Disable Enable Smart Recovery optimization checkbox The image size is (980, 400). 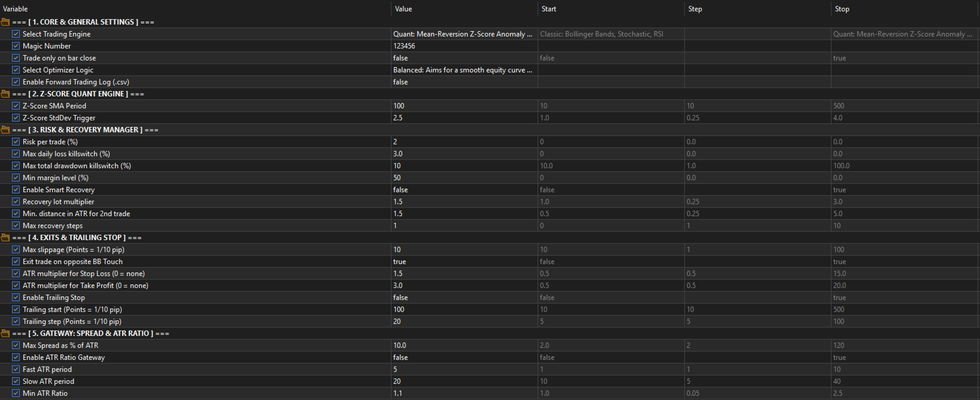(16, 190)
